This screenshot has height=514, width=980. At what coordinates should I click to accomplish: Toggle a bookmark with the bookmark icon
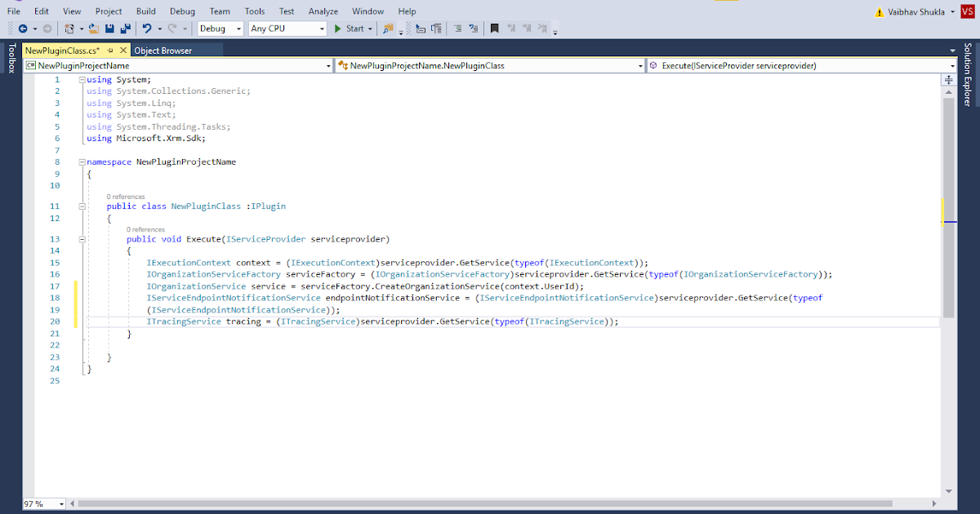pos(494,28)
